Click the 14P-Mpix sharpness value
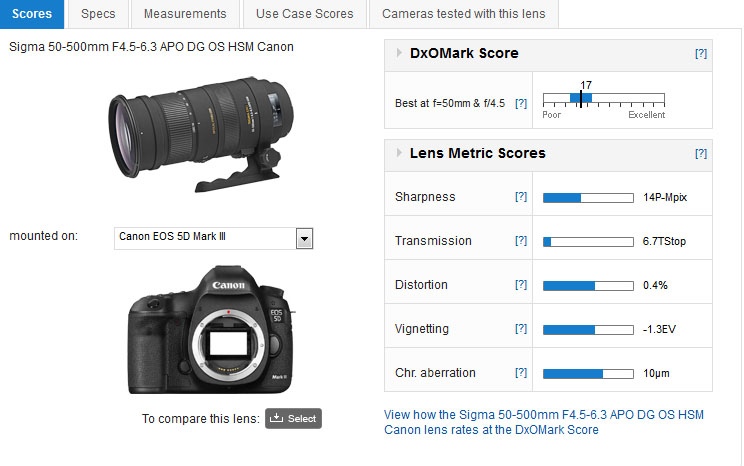744x466 pixels. [665, 197]
